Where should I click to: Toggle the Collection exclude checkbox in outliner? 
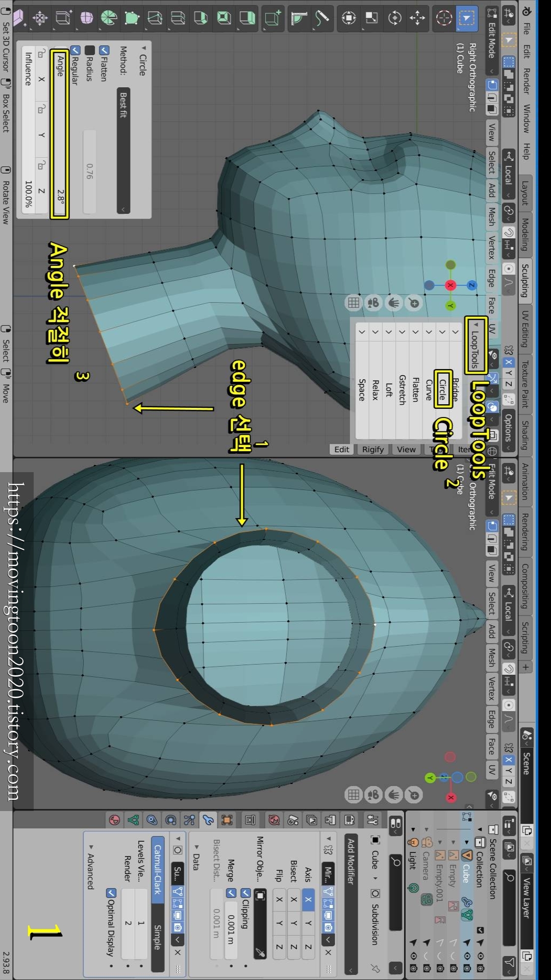pos(480,930)
